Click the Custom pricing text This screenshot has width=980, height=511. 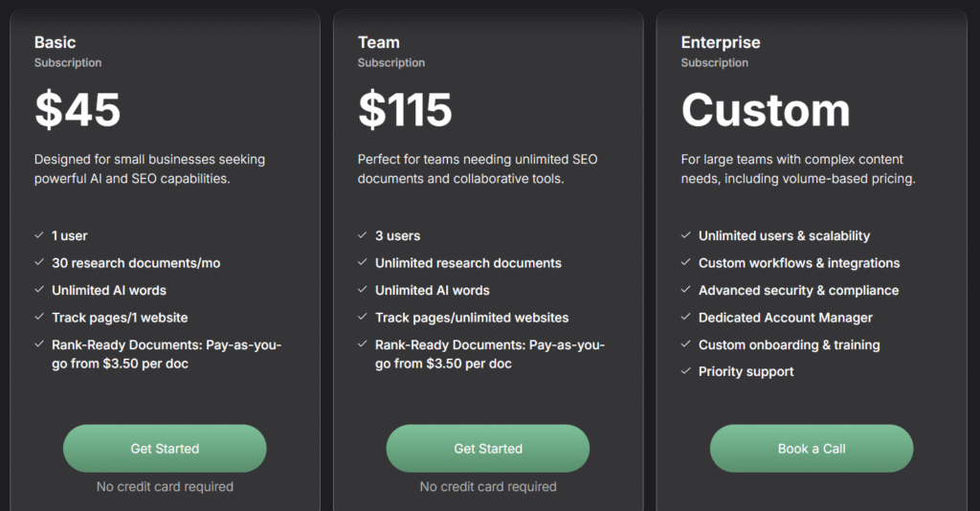coord(766,110)
